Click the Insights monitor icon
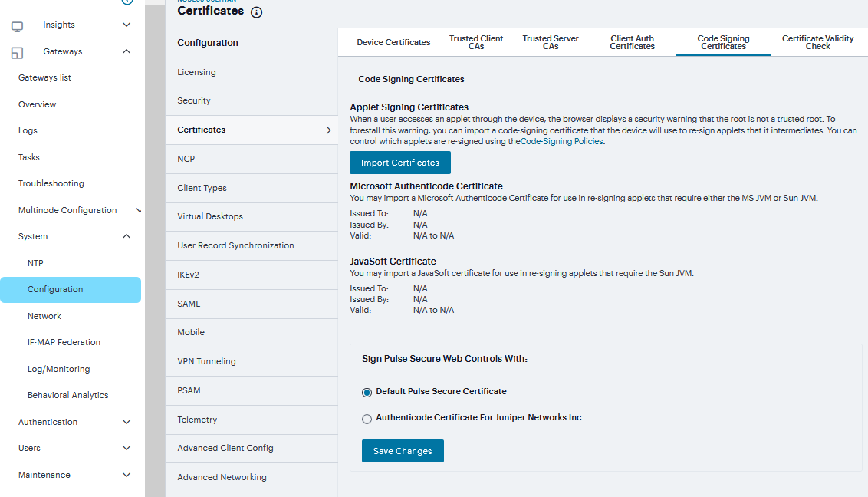 [17, 26]
